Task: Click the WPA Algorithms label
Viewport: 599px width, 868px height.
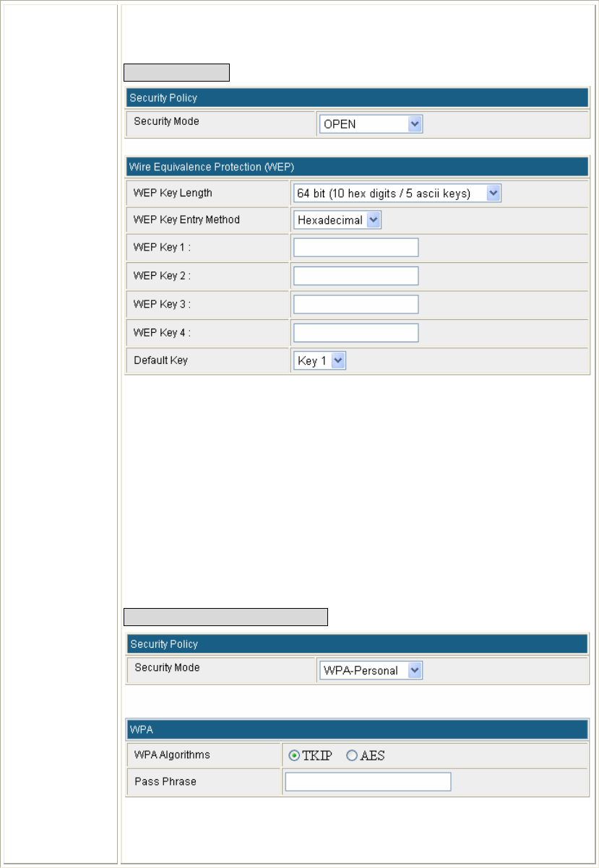Action: 173,755
